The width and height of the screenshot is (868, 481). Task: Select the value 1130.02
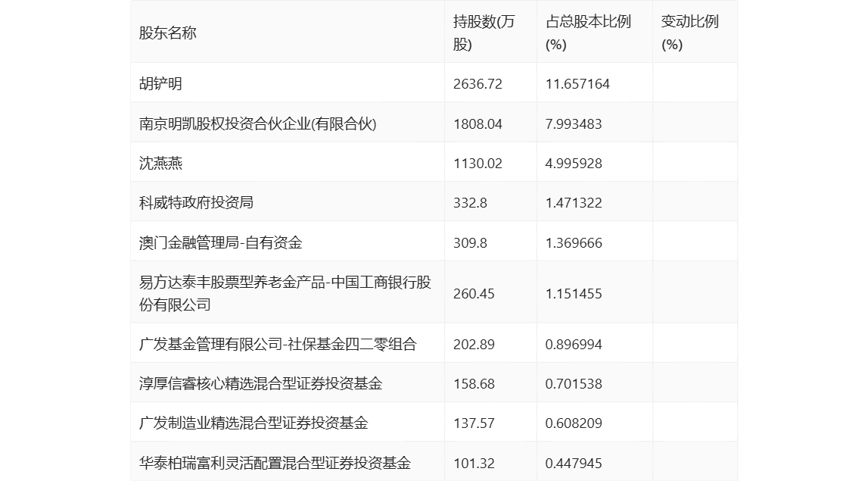478,163
